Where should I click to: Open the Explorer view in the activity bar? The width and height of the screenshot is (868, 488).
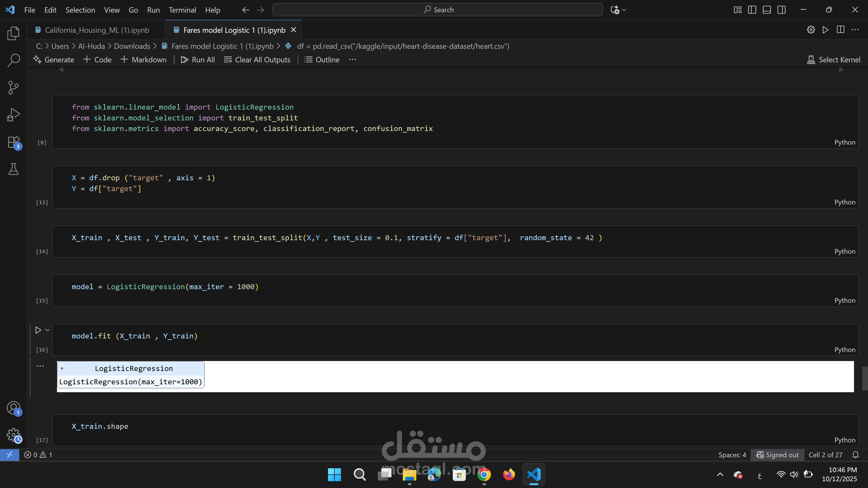(14, 33)
